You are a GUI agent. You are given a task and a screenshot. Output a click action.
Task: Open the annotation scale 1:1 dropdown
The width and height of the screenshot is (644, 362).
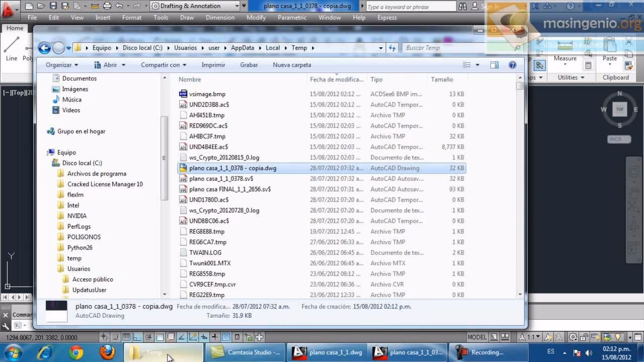[x=534, y=337]
